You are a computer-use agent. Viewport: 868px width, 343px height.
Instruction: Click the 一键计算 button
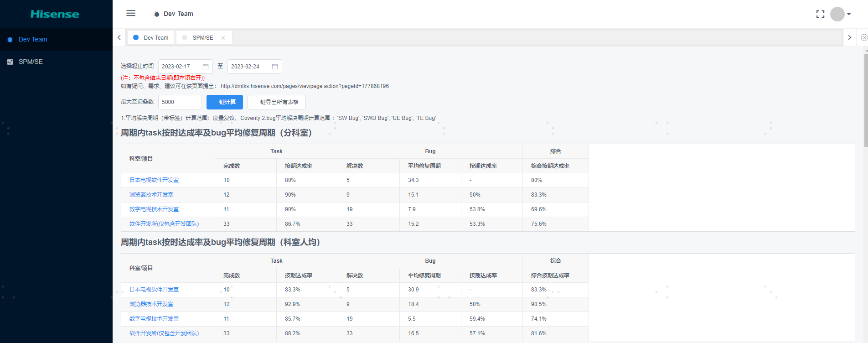click(x=224, y=102)
